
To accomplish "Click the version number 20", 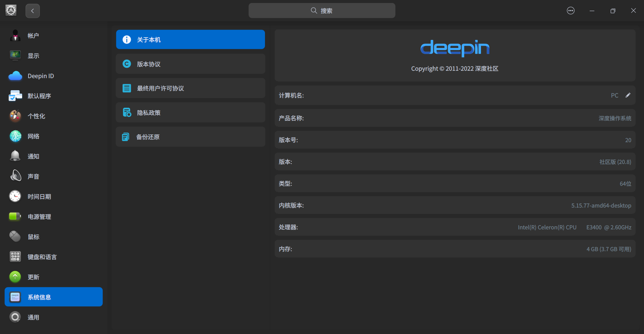I will tap(628, 140).
